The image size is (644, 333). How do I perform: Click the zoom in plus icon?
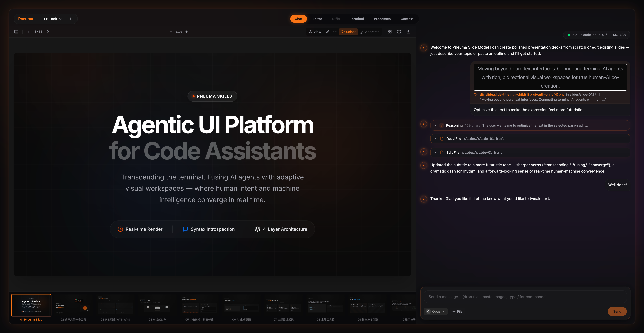(x=187, y=32)
